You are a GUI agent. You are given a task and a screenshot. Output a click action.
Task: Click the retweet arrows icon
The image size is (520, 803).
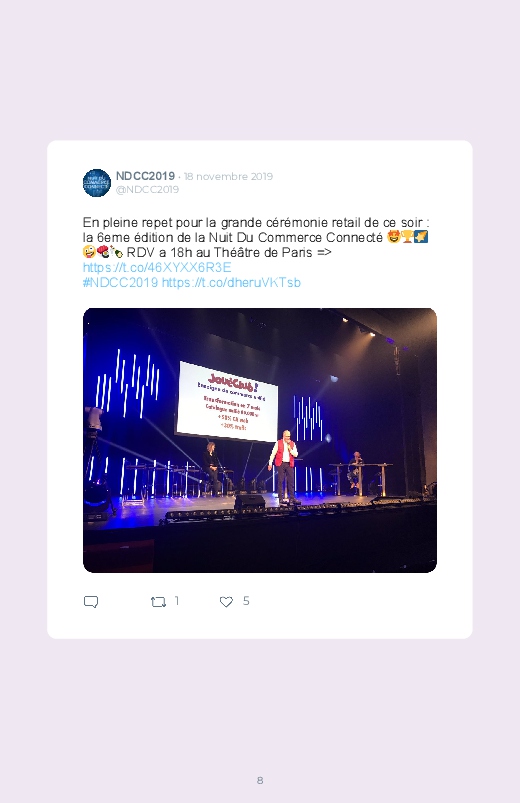click(x=158, y=602)
